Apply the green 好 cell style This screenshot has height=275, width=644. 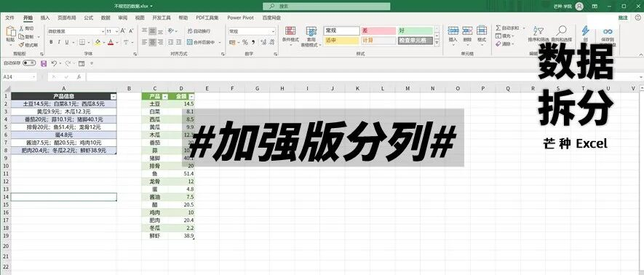[x=416, y=31]
